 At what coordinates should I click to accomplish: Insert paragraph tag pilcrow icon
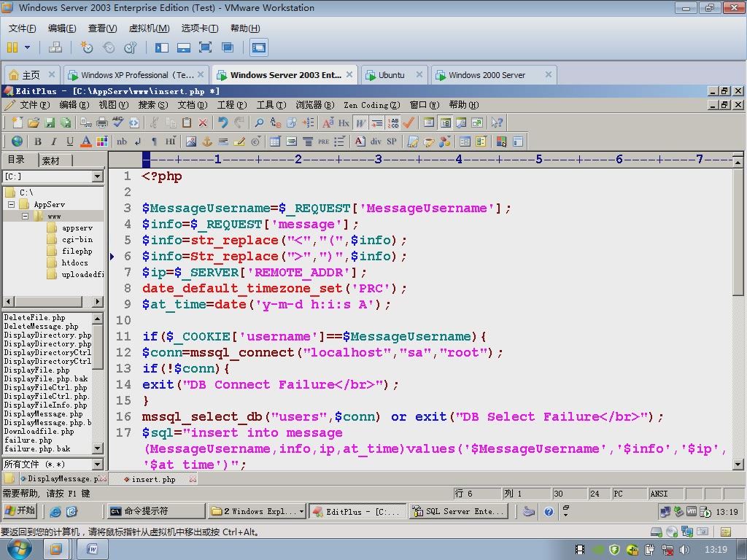coord(154,141)
